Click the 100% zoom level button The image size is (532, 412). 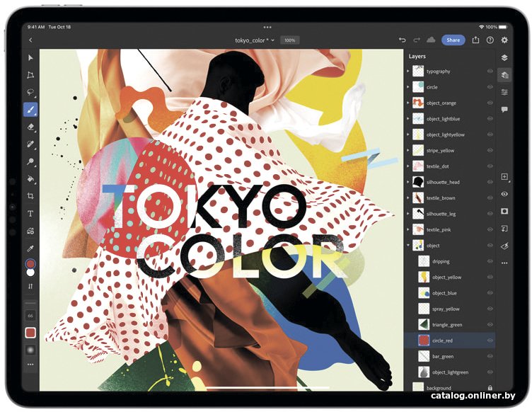point(289,40)
